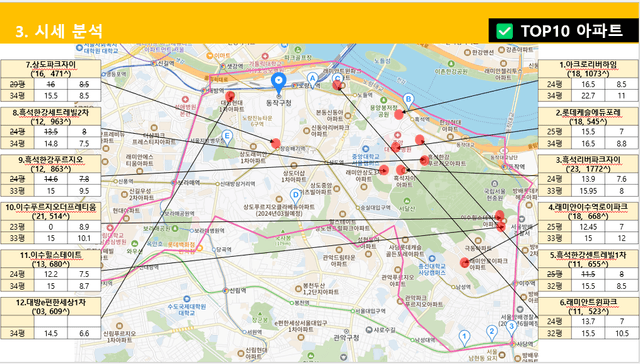Click the 중앙대학교 서울캠퍼스 school icon
The height and width of the screenshot is (364, 640).
pos(365,149)
